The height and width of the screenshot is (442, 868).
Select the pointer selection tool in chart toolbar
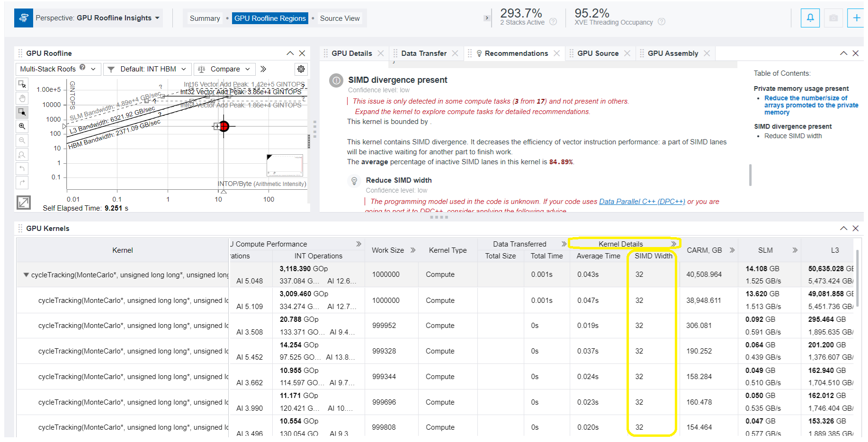pyautogui.click(x=22, y=84)
